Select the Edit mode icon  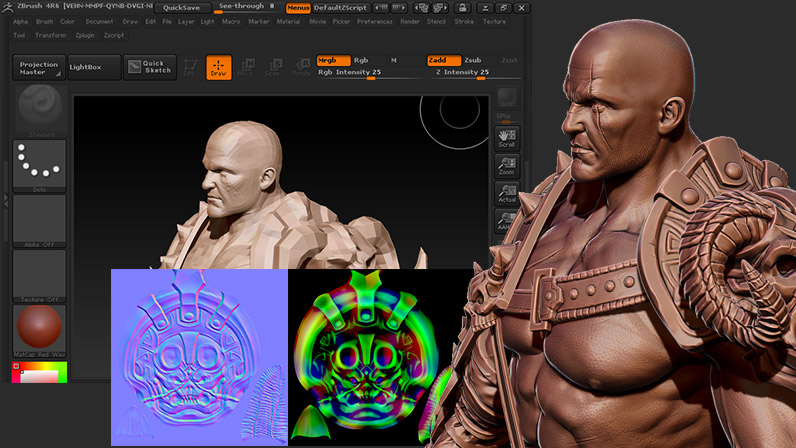(190, 68)
